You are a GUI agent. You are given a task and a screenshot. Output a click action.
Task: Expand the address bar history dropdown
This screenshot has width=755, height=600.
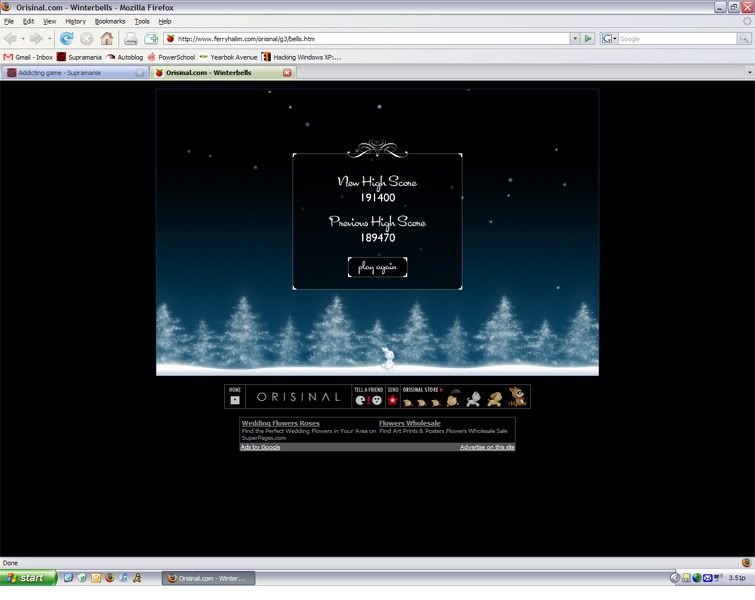(574, 39)
